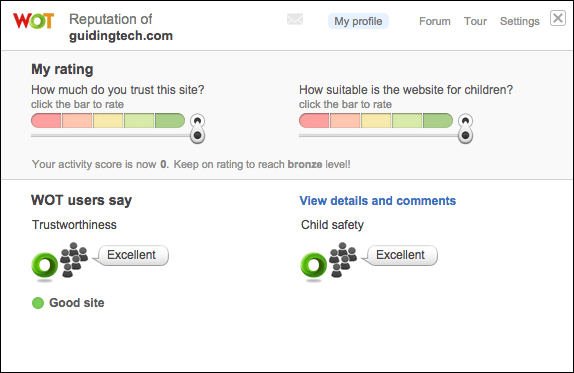Image resolution: width=574 pixels, height=373 pixels.
Task: Close the WOT reputation popup
Action: 558,18
